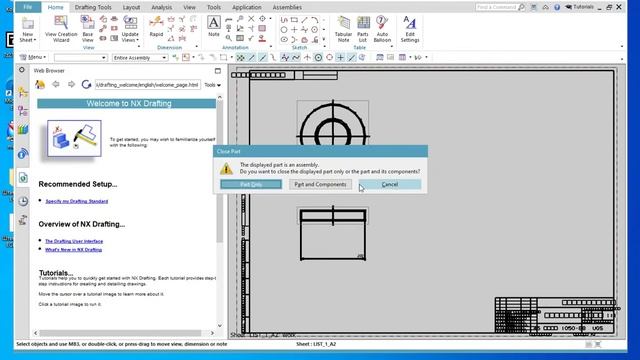
Task: Open The Drafting User Interface link
Action: 74,241
